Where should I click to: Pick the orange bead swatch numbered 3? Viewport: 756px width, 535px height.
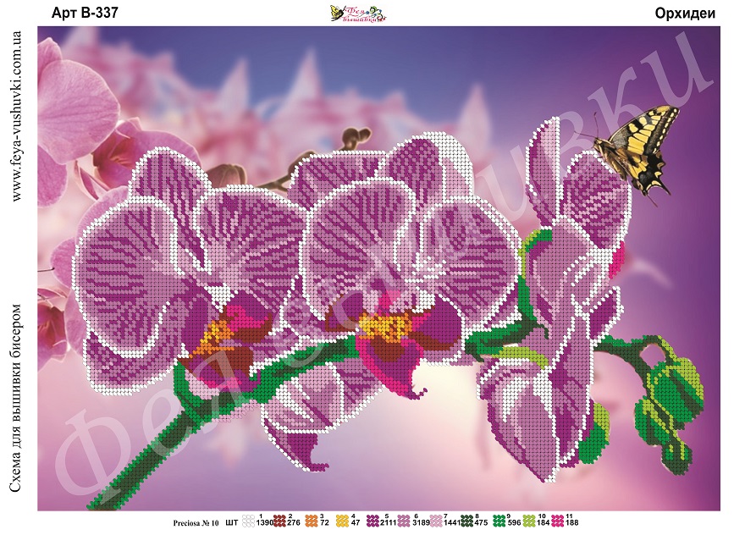311,523
